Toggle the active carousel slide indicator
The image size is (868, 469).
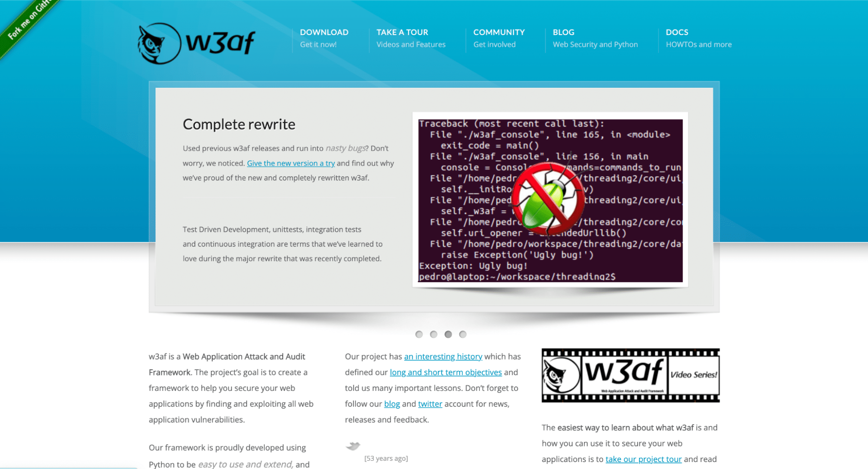point(448,334)
